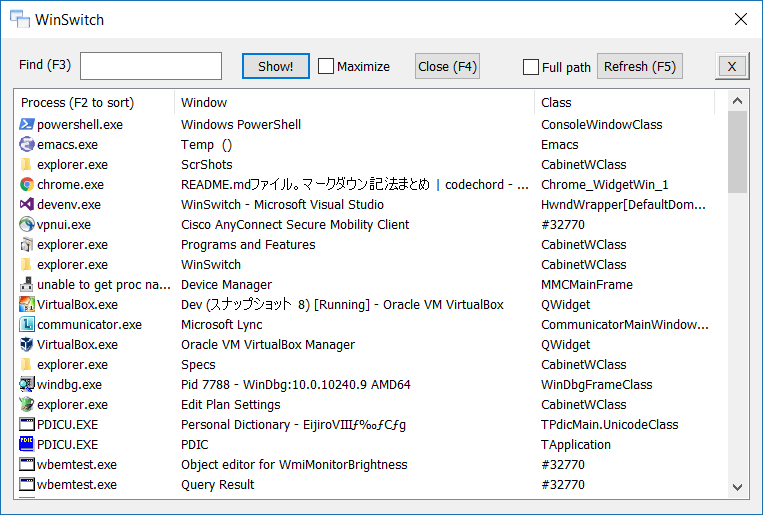The width and height of the screenshot is (763, 515).
Task: Select the 'Microsoft Lync' window entry
Action: pos(221,324)
